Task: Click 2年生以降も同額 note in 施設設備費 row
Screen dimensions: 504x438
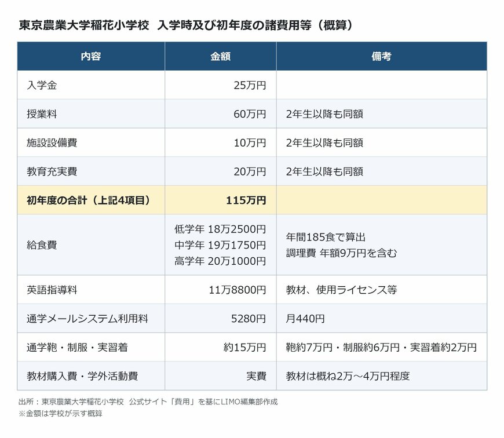Action: coord(324,143)
